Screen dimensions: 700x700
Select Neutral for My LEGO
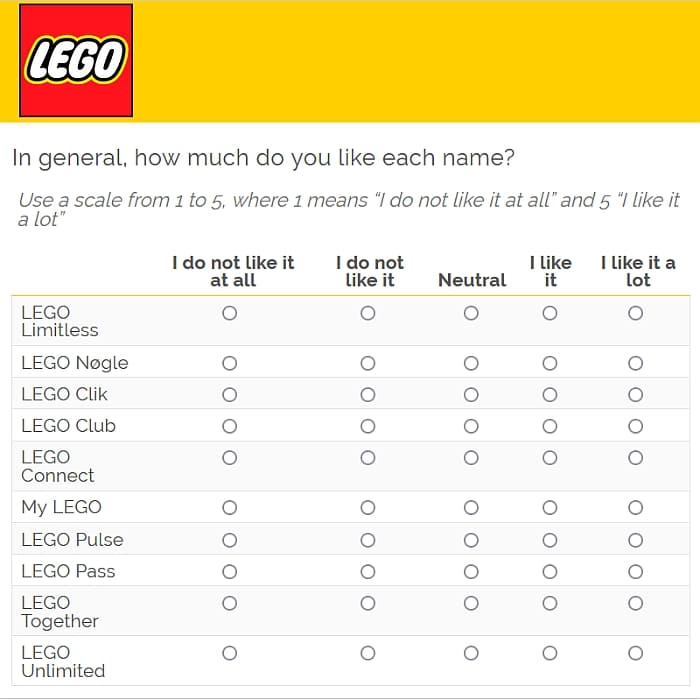click(x=471, y=508)
